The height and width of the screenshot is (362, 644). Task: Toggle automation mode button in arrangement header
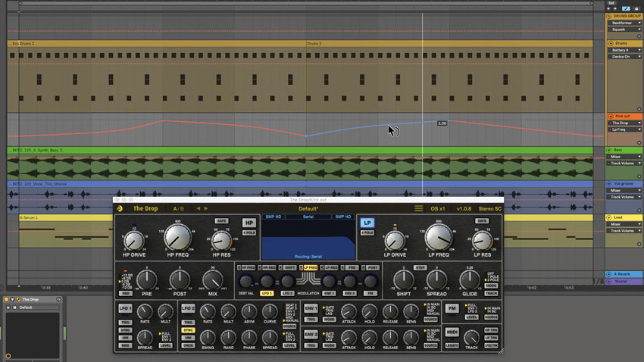[x=626, y=8]
